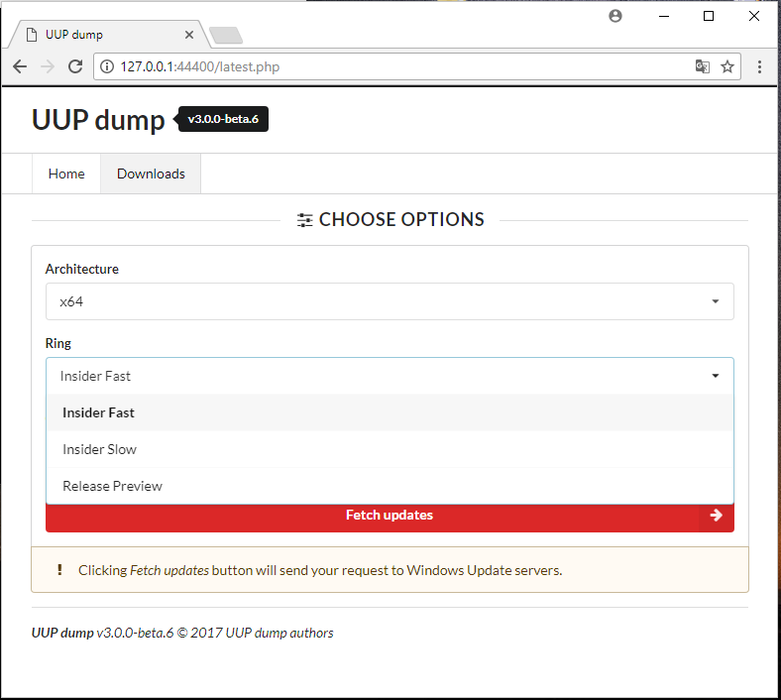Screen dimensions: 781x700
Task: Click the Ring dropdown caret arrow
Action: pyautogui.click(x=716, y=376)
